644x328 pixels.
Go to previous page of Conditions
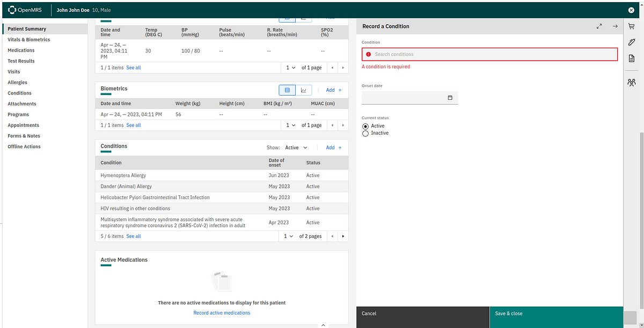(332, 236)
